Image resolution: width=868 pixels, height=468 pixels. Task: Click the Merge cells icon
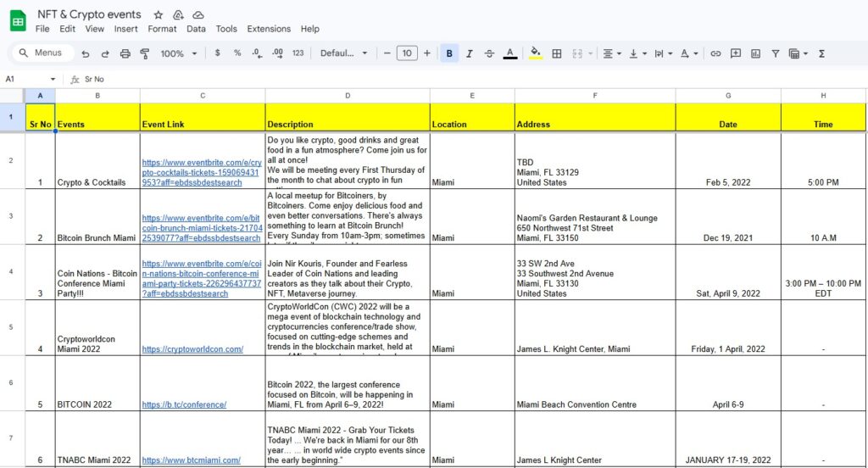pos(577,53)
